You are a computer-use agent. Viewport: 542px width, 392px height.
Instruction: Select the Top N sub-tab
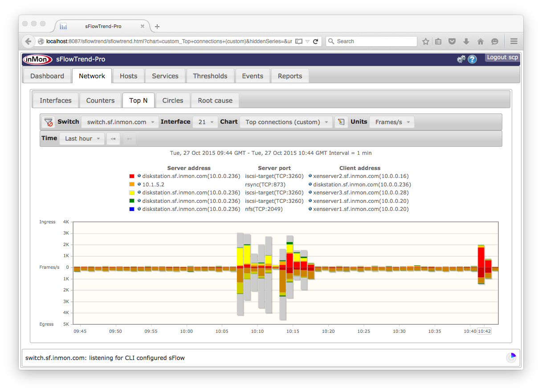point(139,101)
